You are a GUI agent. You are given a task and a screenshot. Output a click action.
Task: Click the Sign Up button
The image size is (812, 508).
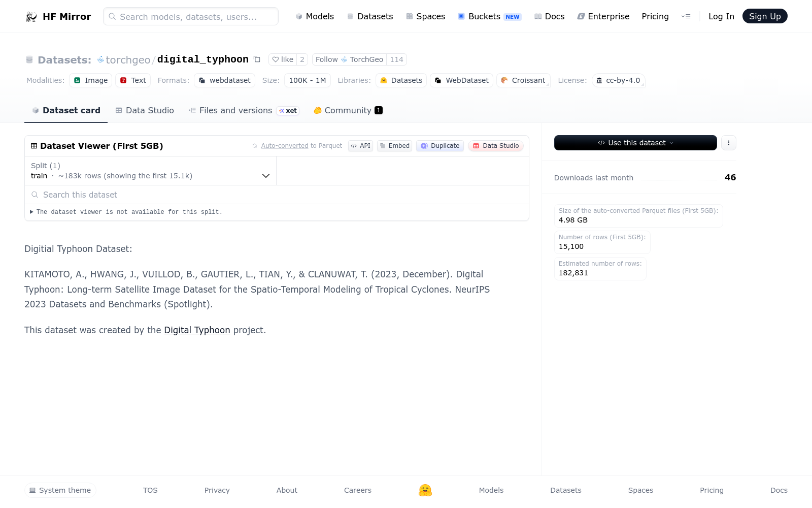[765, 16]
